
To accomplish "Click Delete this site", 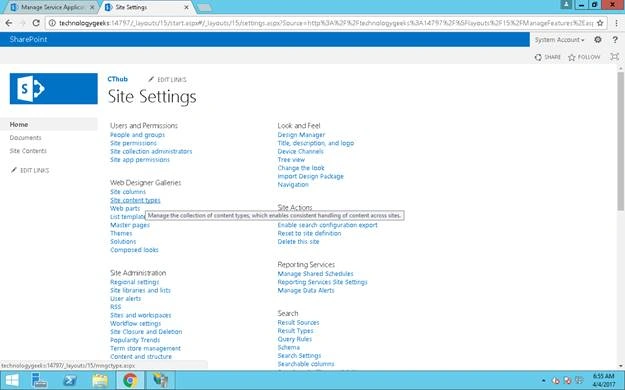I will 299,242.
